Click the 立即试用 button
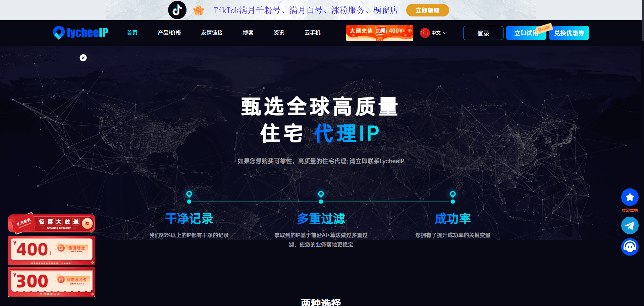The height and width of the screenshot is (306, 644). pyautogui.click(x=526, y=33)
